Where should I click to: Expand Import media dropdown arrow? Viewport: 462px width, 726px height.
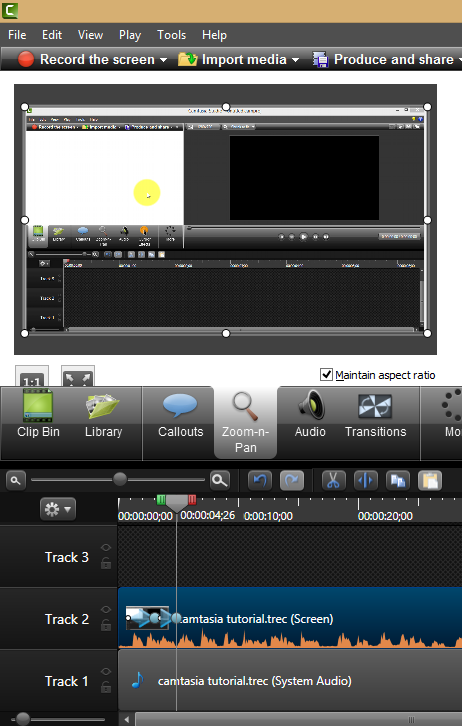(295, 60)
